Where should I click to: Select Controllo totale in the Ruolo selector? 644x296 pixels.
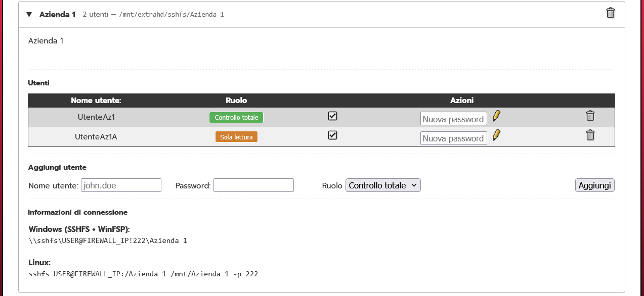382,185
